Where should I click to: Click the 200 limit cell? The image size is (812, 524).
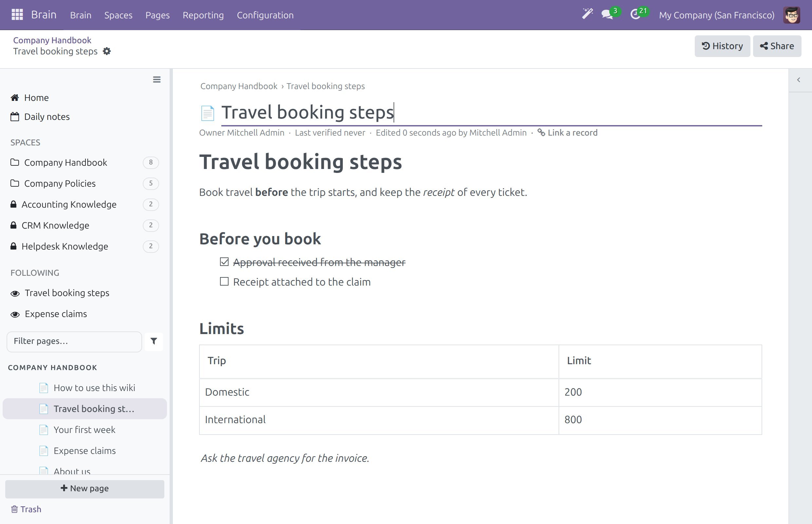(660, 393)
